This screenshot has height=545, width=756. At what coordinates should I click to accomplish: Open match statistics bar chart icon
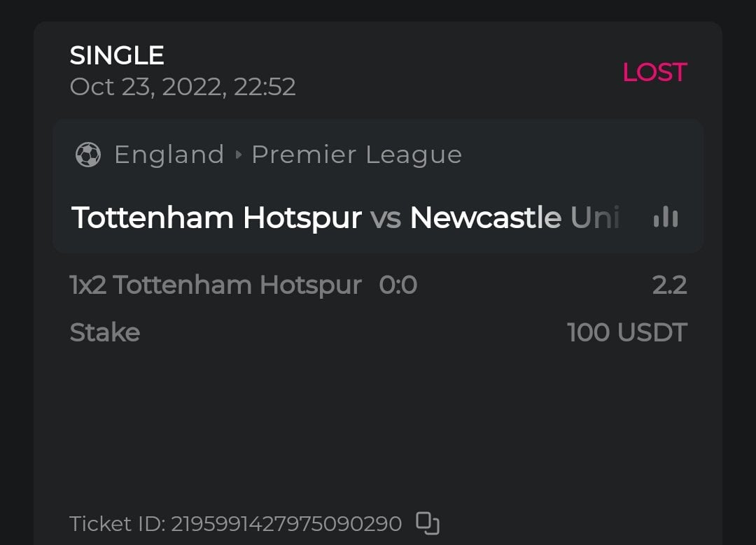665,218
